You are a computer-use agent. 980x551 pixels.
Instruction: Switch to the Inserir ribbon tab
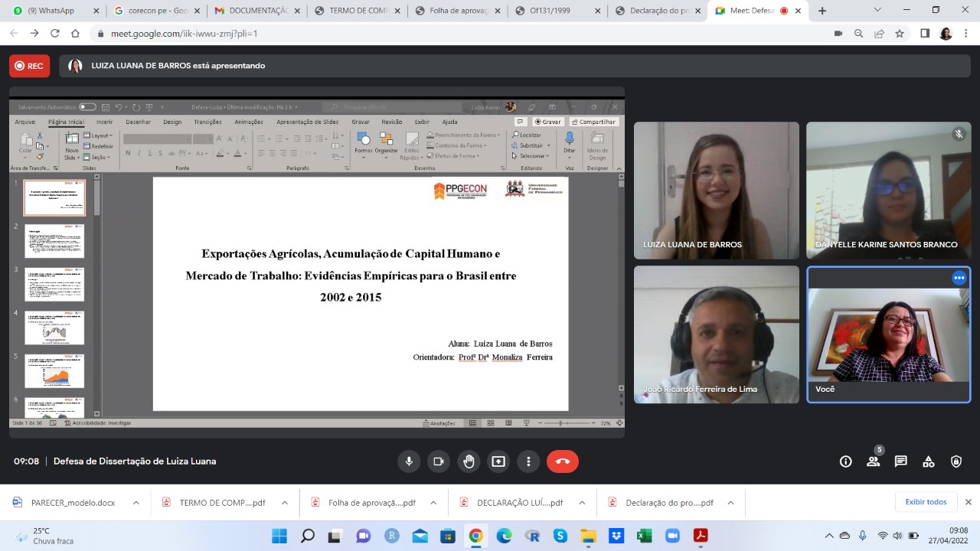pyautogui.click(x=105, y=122)
